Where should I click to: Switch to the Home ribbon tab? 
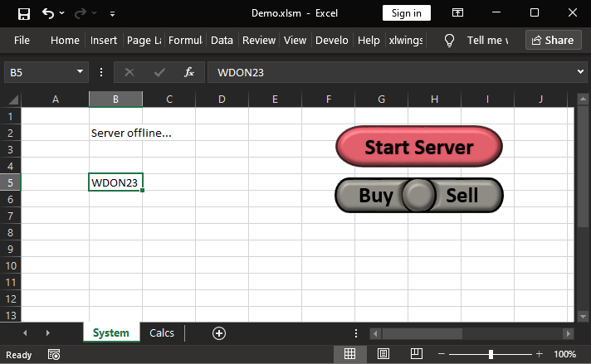[65, 41]
